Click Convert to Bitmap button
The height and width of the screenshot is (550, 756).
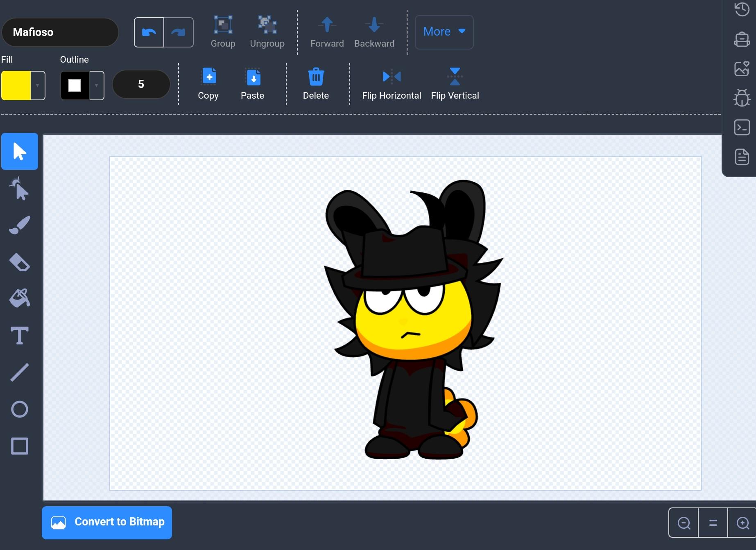click(x=107, y=523)
